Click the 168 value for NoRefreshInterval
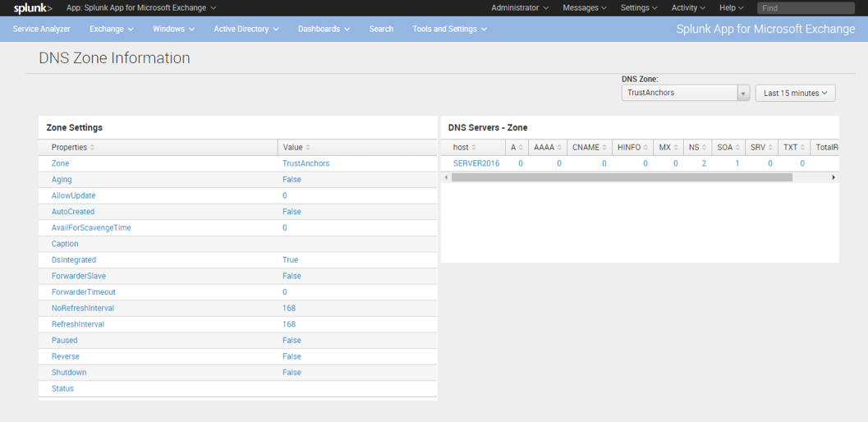868x422 pixels. coord(289,308)
